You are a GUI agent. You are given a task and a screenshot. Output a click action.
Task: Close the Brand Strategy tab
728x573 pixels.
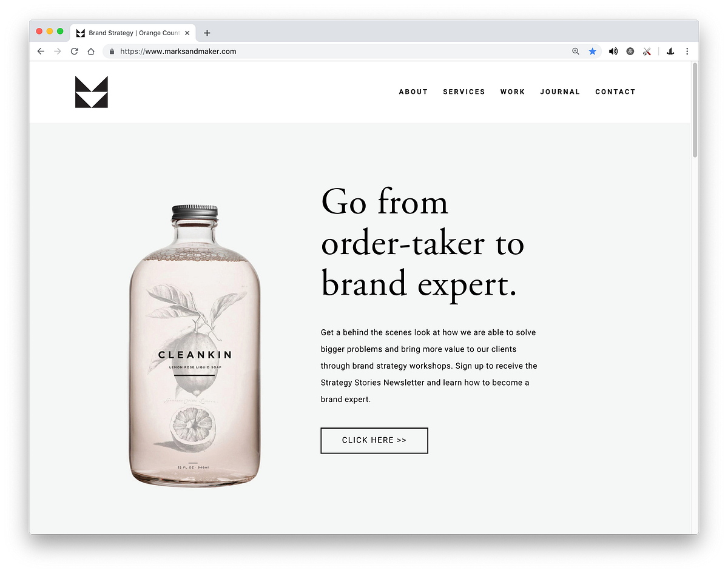pos(187,33)
